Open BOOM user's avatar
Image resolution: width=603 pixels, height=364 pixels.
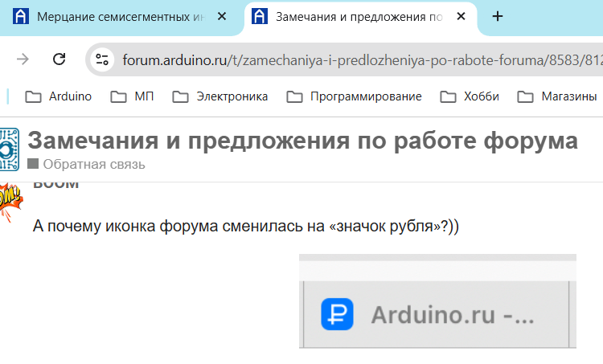click(10, 201)
